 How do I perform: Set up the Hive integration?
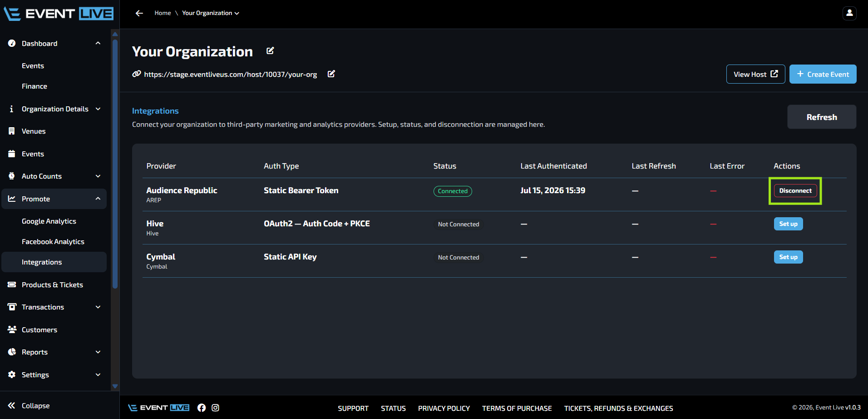click(788, 224)
